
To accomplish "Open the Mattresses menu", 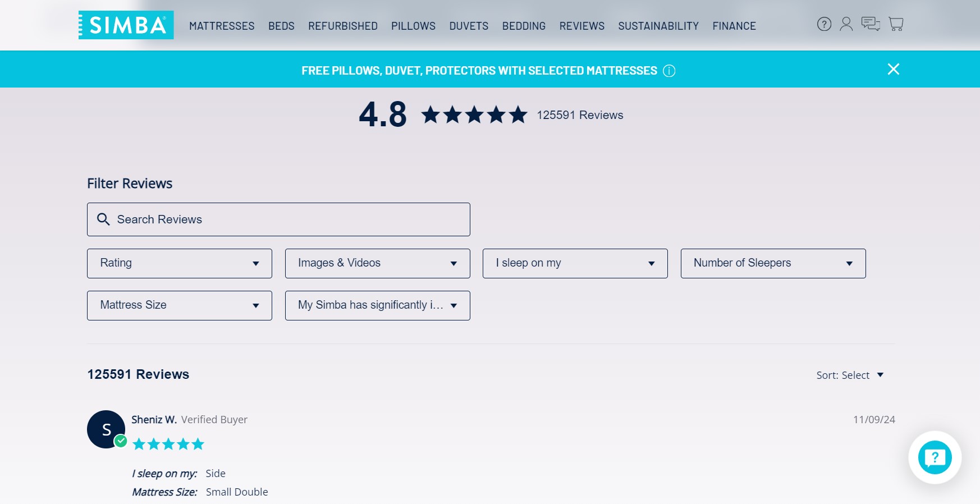I will tap(222, 26).
